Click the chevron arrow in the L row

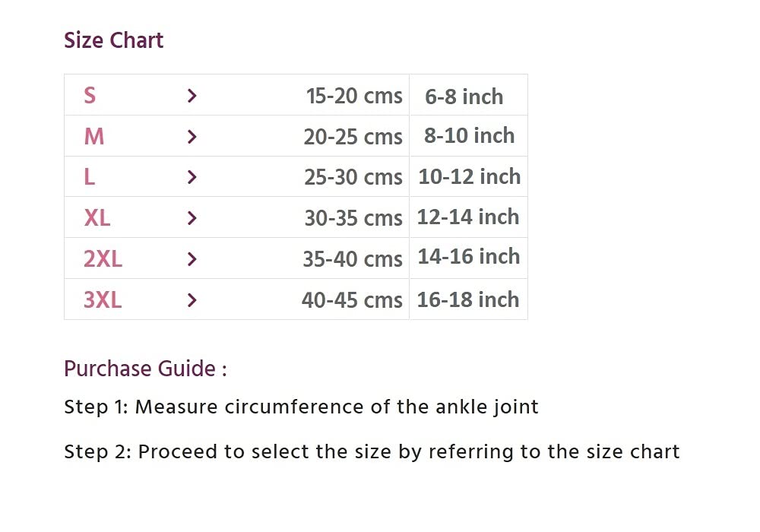(x=192, y=177)
